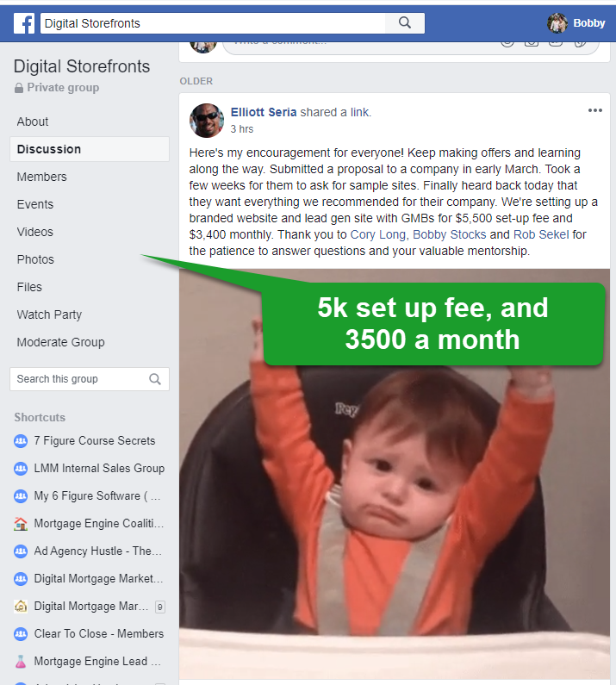Screen dimensions: 616x685
Task: Click the group search magnifier icon
Action: coord(155,379)
